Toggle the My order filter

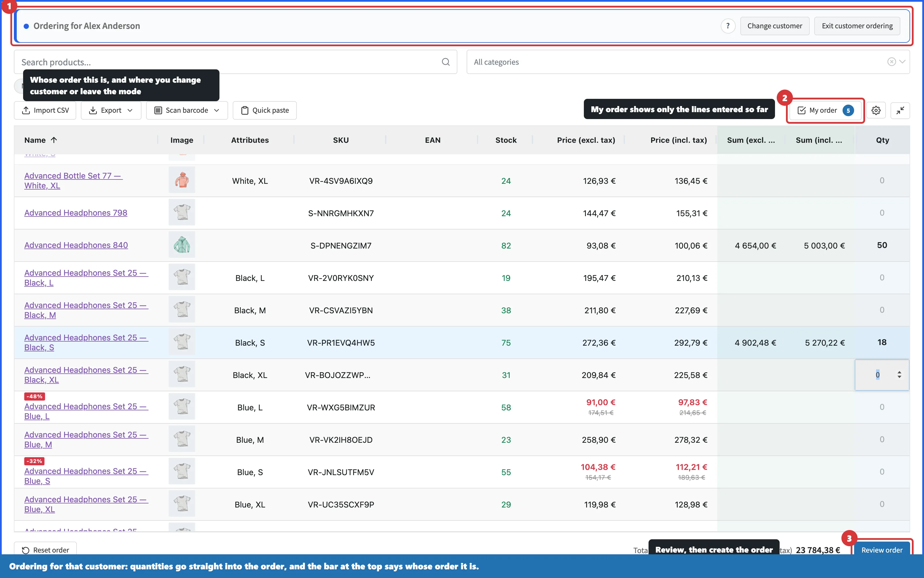(x=825, y=110)
